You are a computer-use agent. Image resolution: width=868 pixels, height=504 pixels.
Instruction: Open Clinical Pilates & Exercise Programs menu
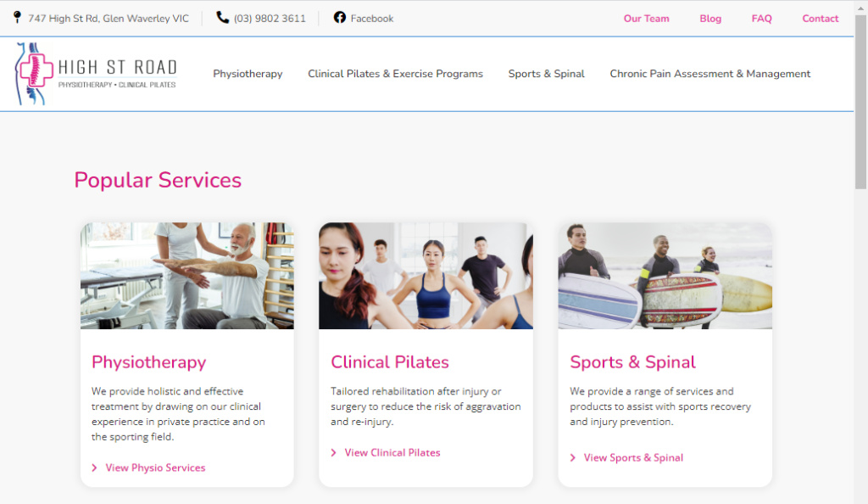[395, 74]
